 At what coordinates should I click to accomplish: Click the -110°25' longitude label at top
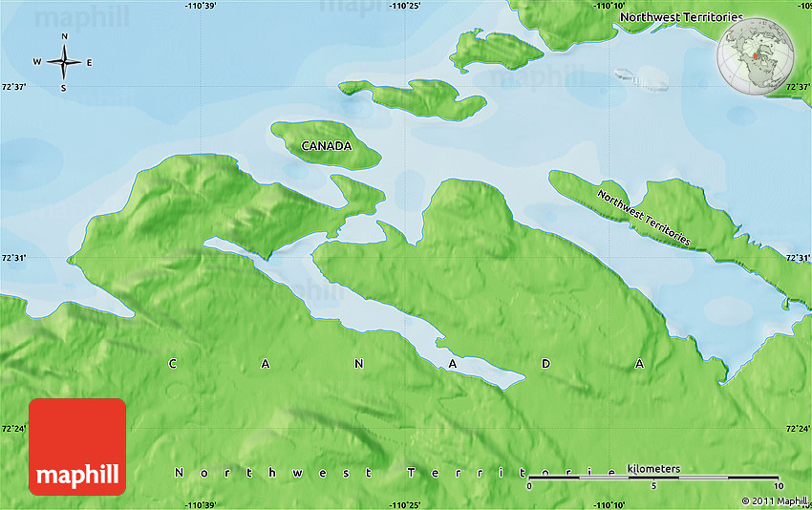(x=405, y=6)
